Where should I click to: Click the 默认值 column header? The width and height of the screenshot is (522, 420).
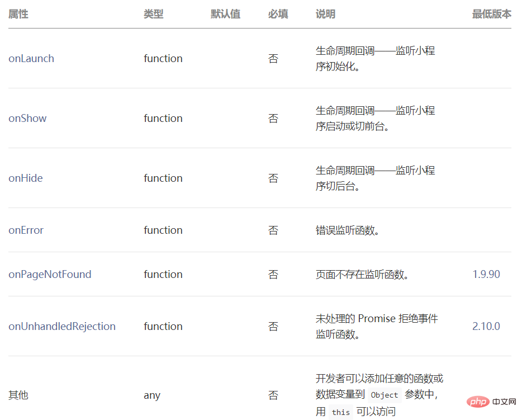(x=226, y=14)
